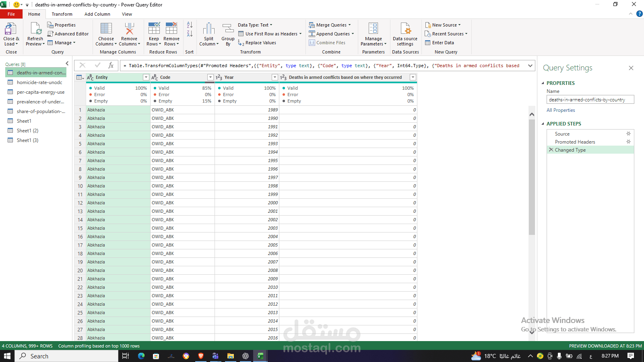The height and width of the screenshot is (362, 644).
Task: Collapse the Queries pane
Action: [67, 64]
